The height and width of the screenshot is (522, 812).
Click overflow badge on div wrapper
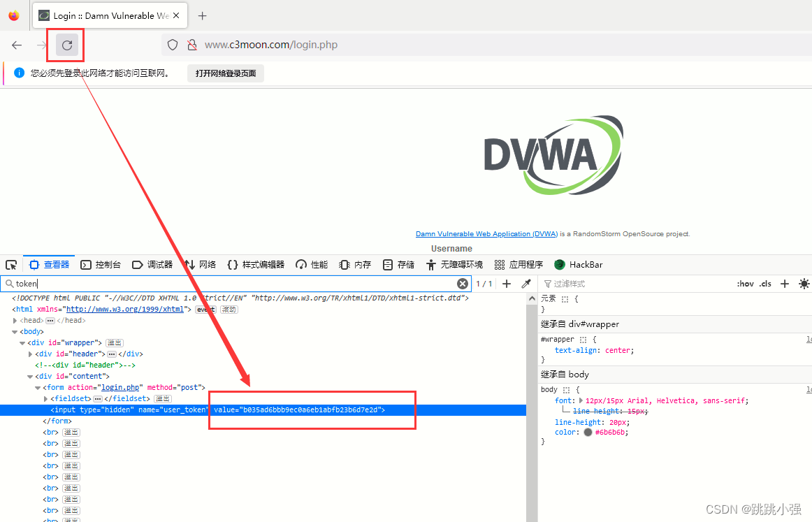(x=115, y=343)
